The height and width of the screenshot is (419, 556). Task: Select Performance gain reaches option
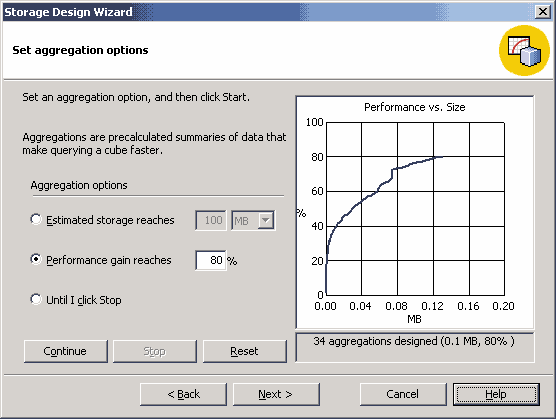tap(36, 259)
